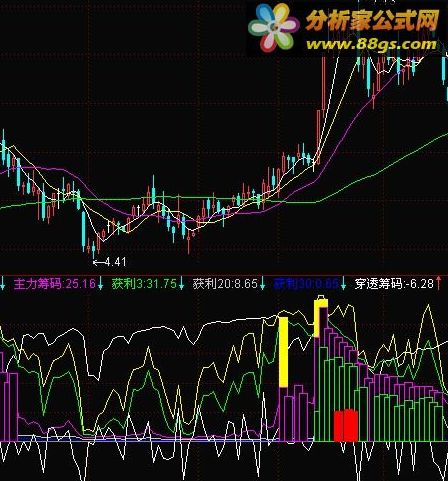Click the small arrow beside the 4.41 low marker
Image resolution: width=448 pixels, height=481 pixels.
(99, 263)
